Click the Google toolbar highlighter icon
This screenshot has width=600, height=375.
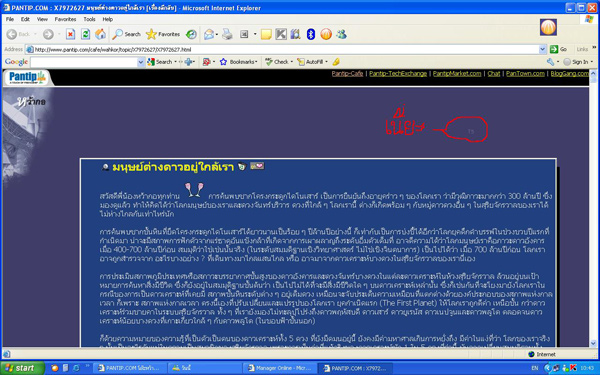point(336,62)
